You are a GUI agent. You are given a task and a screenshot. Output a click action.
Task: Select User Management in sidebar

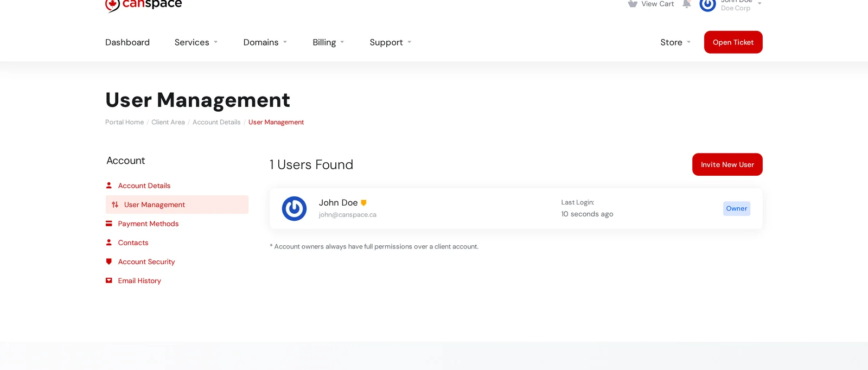177,205
